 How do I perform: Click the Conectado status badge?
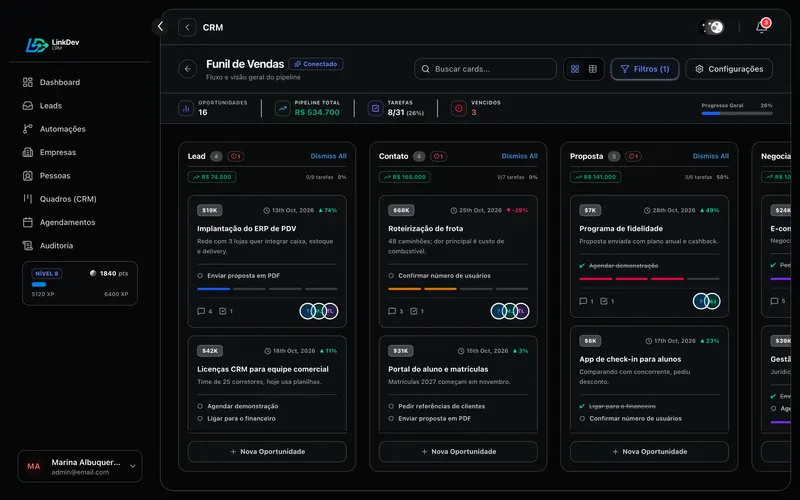click(316, 64)
